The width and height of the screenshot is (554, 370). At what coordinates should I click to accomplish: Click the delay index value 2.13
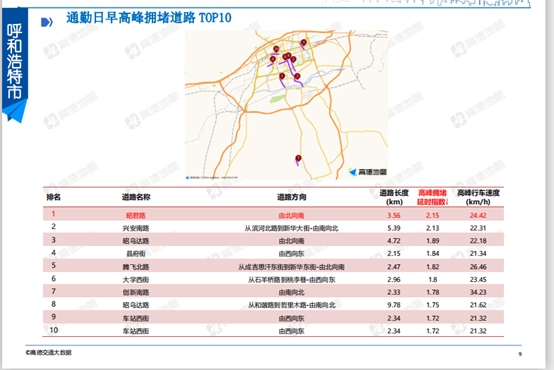pos(432,228)
